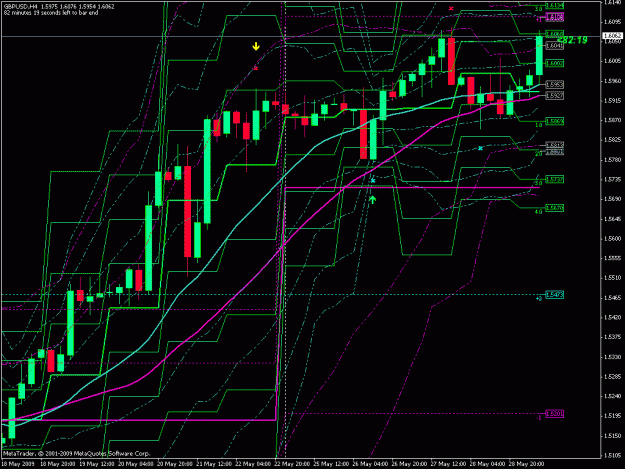Click the green up arrow buy signal
The height and width of the screenshot is (469, 625).
pyautogui.click(x=372, y=200)
